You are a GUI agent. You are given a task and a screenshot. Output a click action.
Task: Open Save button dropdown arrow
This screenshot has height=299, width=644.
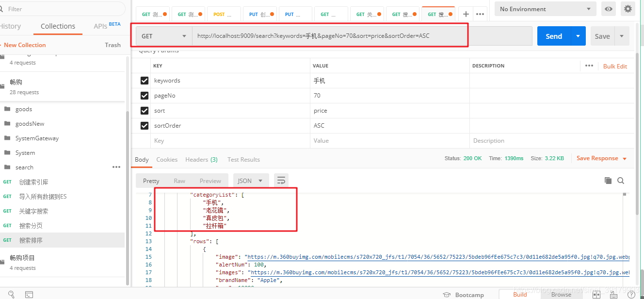622,36
